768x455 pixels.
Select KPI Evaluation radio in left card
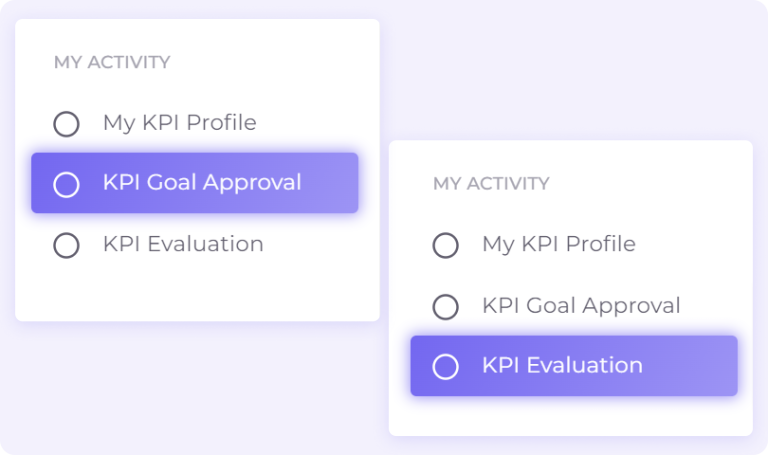[x=66, y=245]
